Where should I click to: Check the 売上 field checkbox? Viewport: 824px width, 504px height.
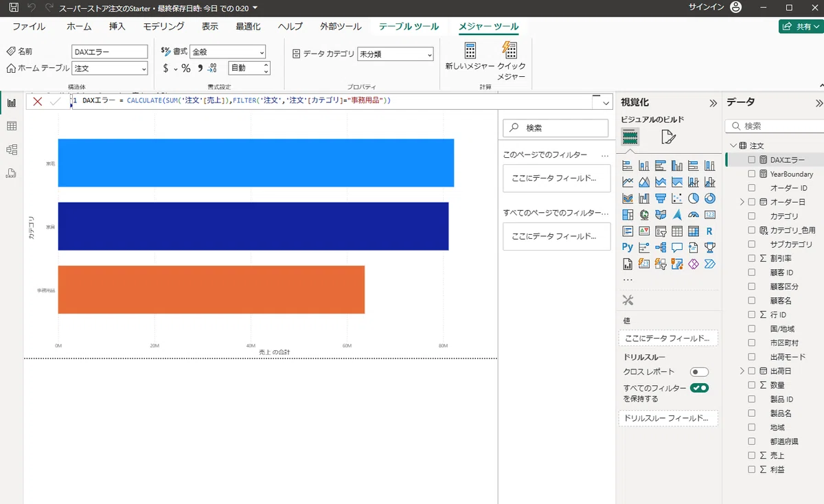(751, 455)
